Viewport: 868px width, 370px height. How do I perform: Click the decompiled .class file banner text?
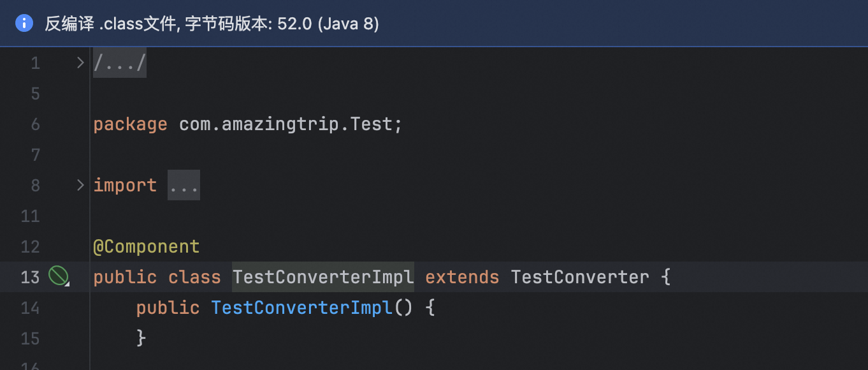pyautogui.click(x=212, y=24)
